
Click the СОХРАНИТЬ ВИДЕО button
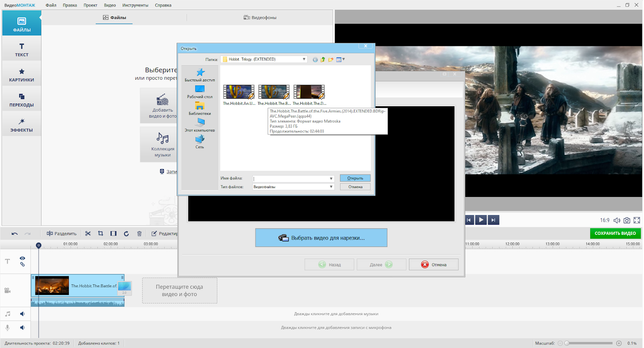(x=615, y=233)
